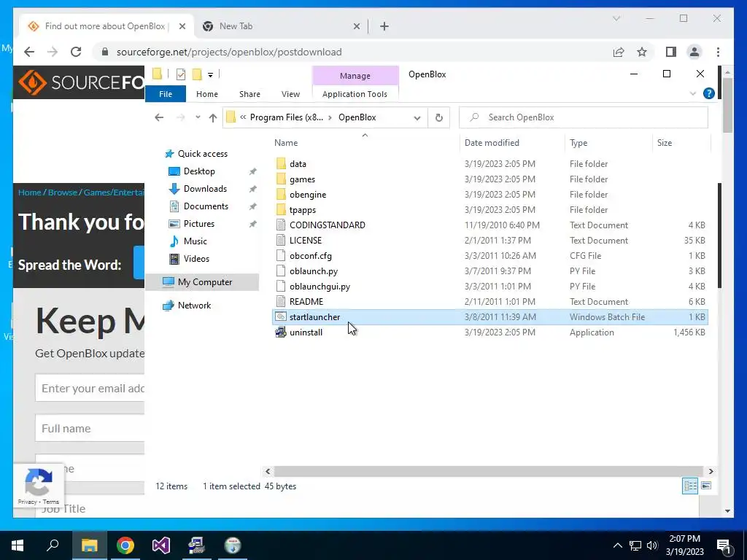Sort by Date modified column header
747x560 pixels.
click(x=492, y=143)
